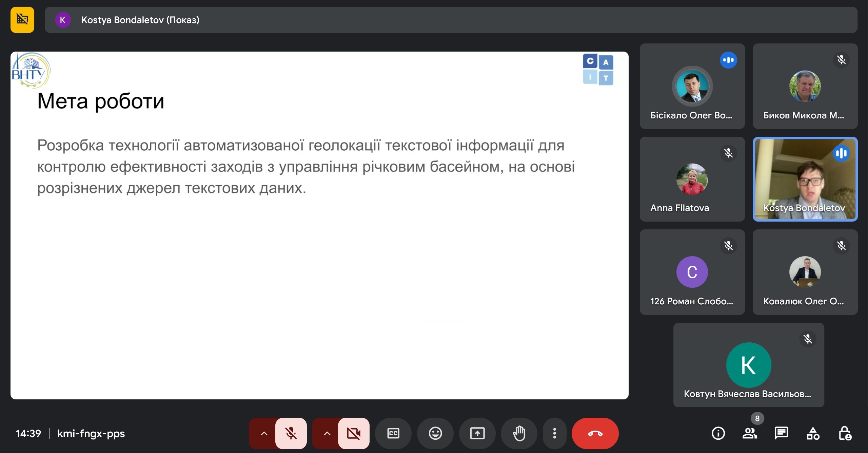
Task: Click the purple C avatar of 126 Роман
Action: click(692, 272)
